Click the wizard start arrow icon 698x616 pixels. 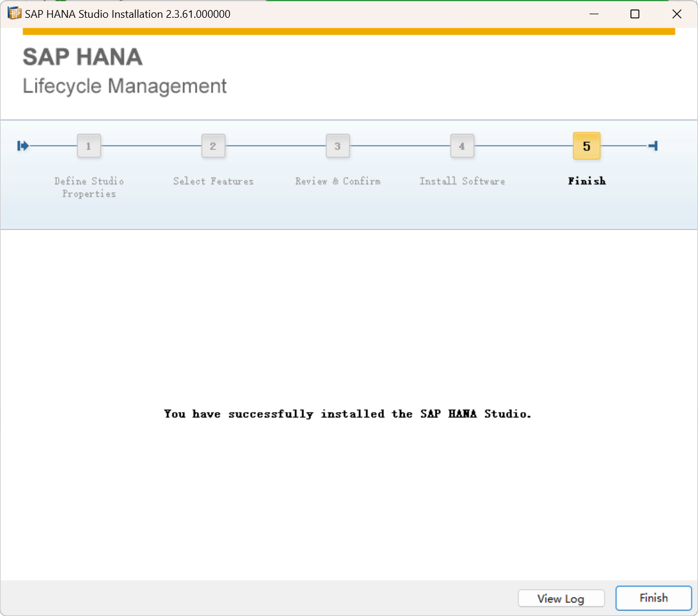[23, 146]
